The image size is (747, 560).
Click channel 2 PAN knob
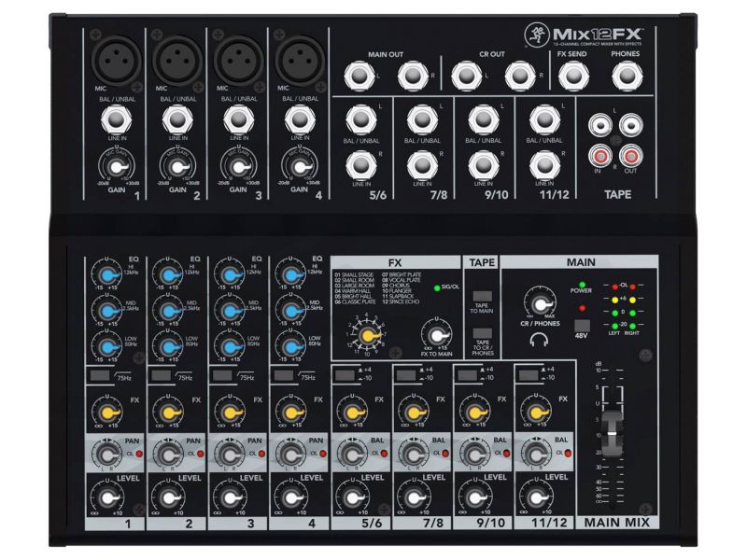[x=168, y=455]
